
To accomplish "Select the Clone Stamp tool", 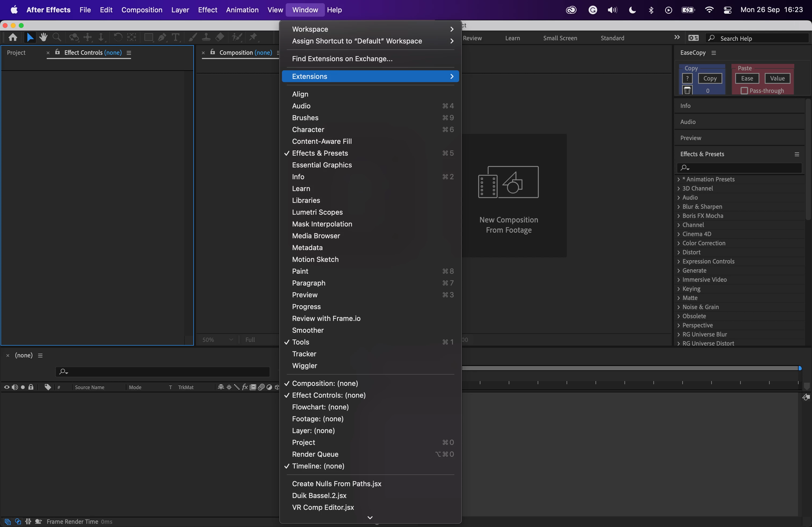I will 206,38.
